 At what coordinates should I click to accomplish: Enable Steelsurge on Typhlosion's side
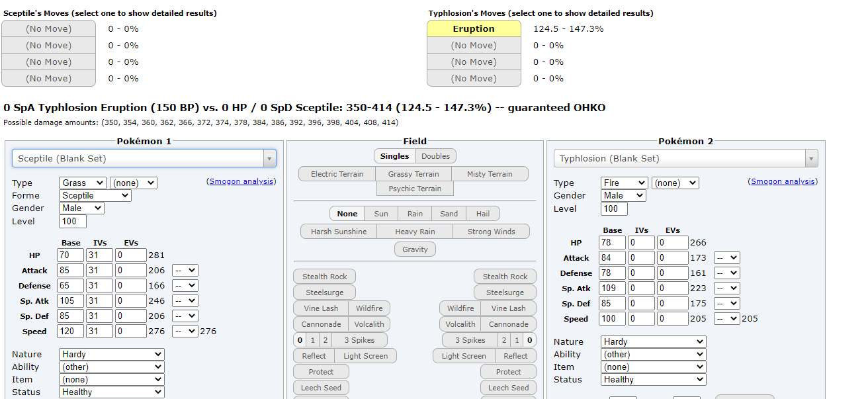tap(505, 292)
